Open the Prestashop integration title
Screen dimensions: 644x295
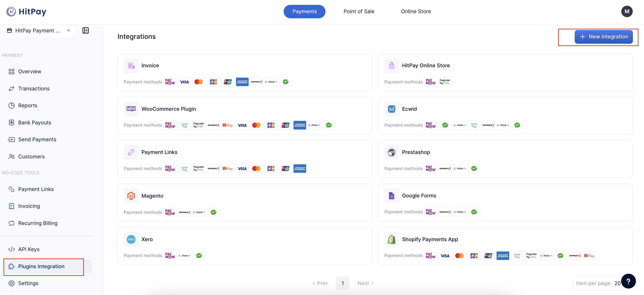(416, 152)
